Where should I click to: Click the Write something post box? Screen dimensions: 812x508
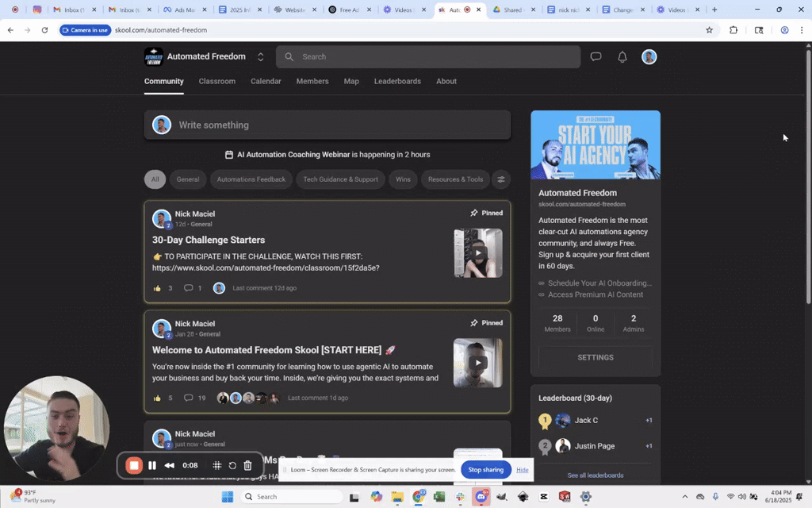[x=327, y=125]
